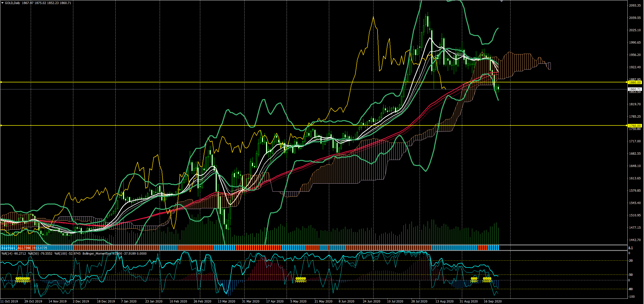
Task: Click the yellow 1880.00 price label
Action: pyautogui.click(x=634, y=82)
